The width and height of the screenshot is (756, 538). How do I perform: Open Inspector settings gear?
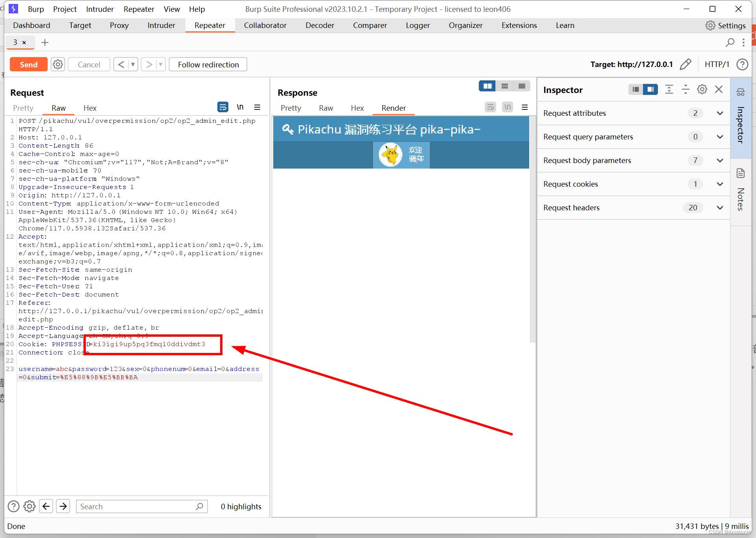point(702,89)
